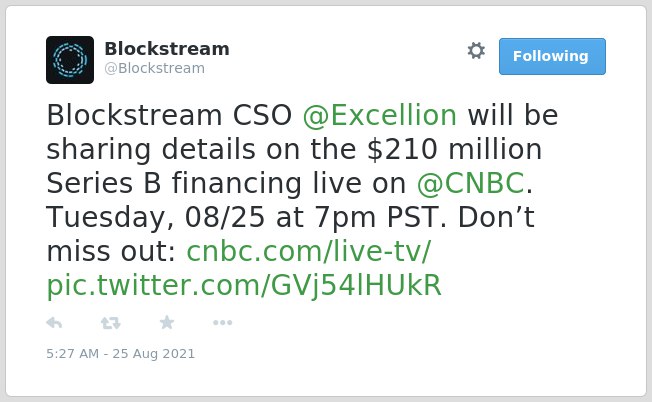This screenshot has width=652, height=402.
Task: Click the "$210 million" text in tweet
Action: tap(454, 149)
